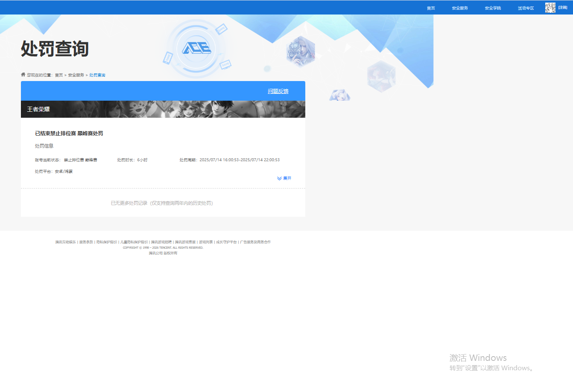Click the COPYRIGHT 1998-2026 TENCENT footer text

[163, 248]
